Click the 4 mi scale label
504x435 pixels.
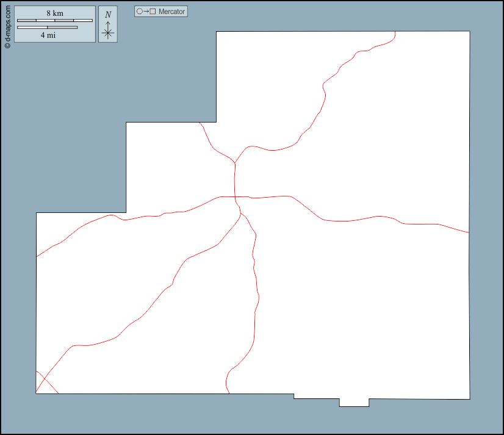pos(49,35)
